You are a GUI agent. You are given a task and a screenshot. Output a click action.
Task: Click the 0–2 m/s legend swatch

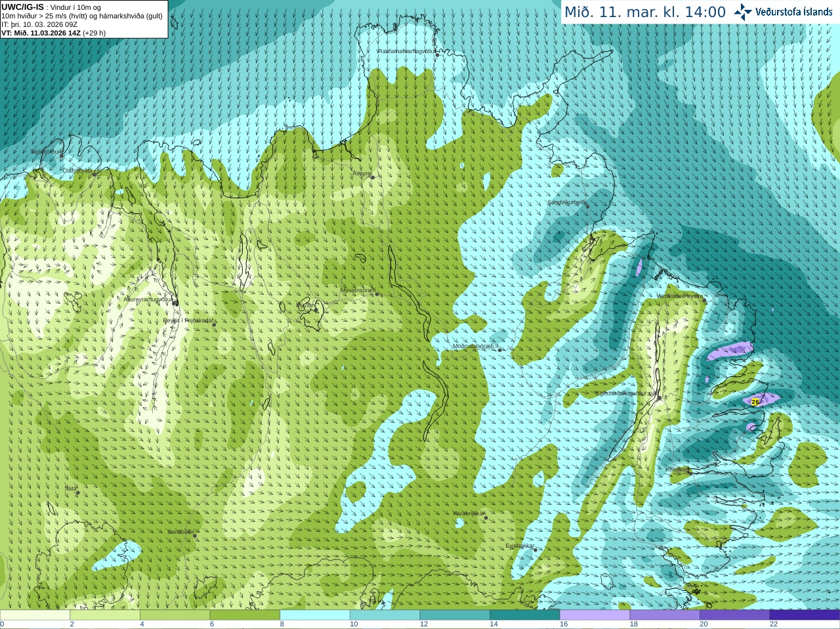35,615
